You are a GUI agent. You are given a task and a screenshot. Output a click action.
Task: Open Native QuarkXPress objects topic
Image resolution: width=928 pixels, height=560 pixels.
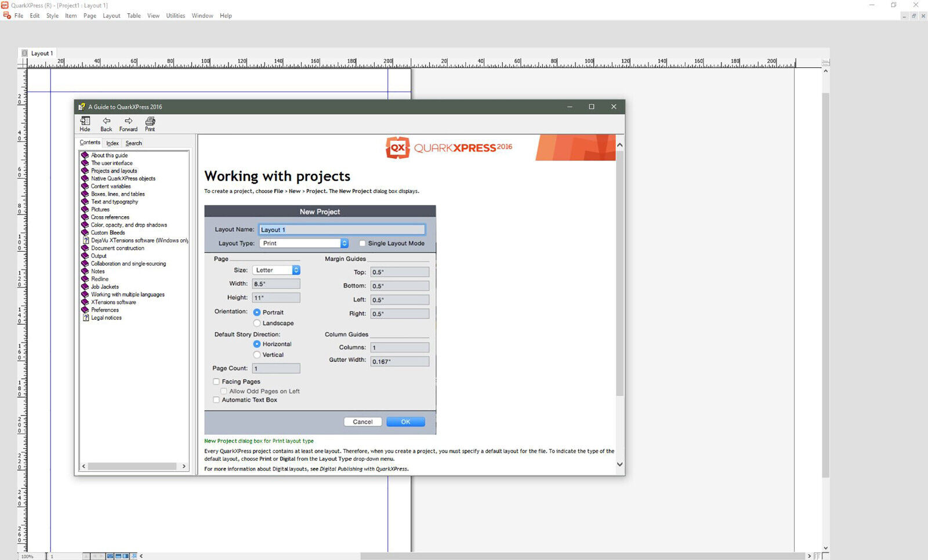click(123, 179)
